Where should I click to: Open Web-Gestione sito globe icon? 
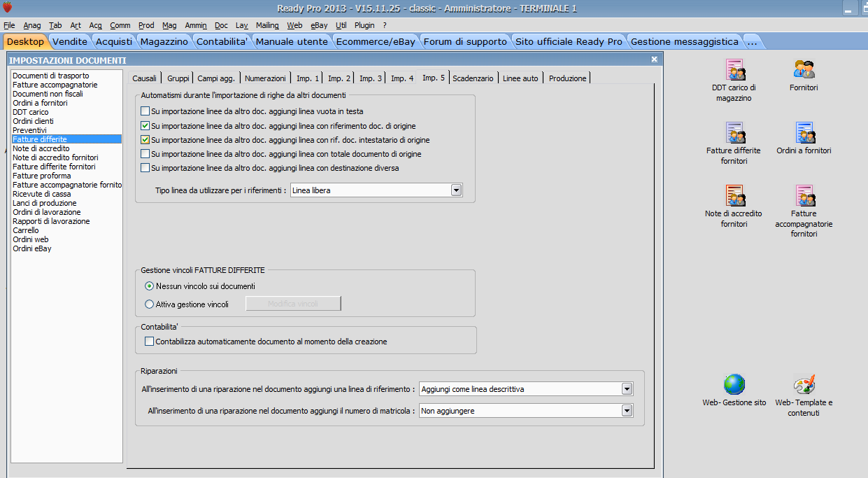[734, 385]
